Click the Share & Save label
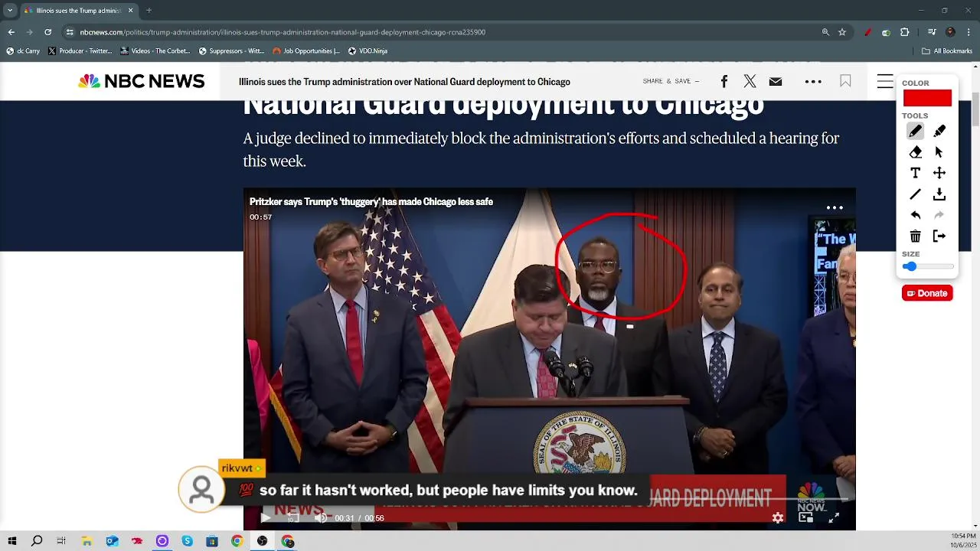The width and height of the screenshot is (980, 551). coord(671,81)
